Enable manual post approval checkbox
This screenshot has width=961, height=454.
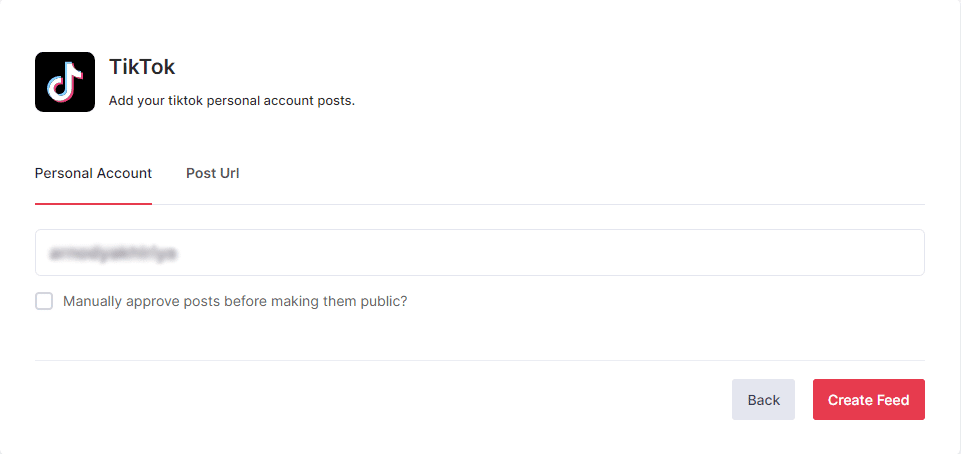tap(44, 301)
